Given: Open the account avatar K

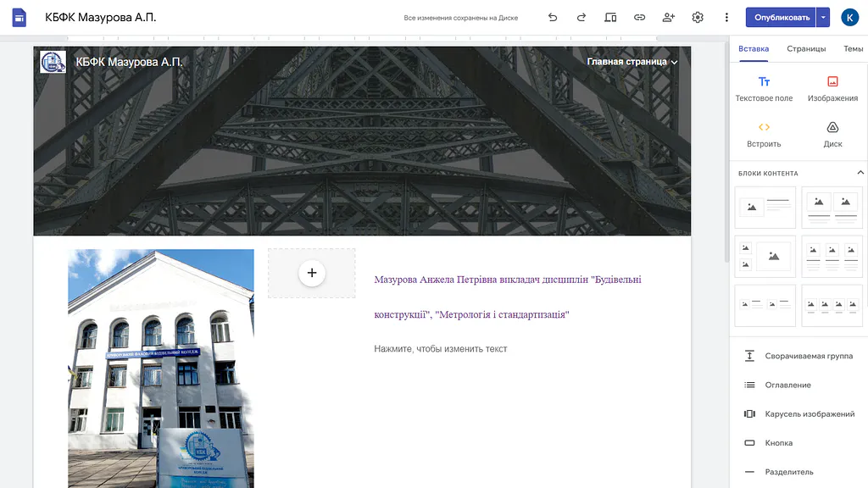Looking at the screenshot, I should click(849, 18).
